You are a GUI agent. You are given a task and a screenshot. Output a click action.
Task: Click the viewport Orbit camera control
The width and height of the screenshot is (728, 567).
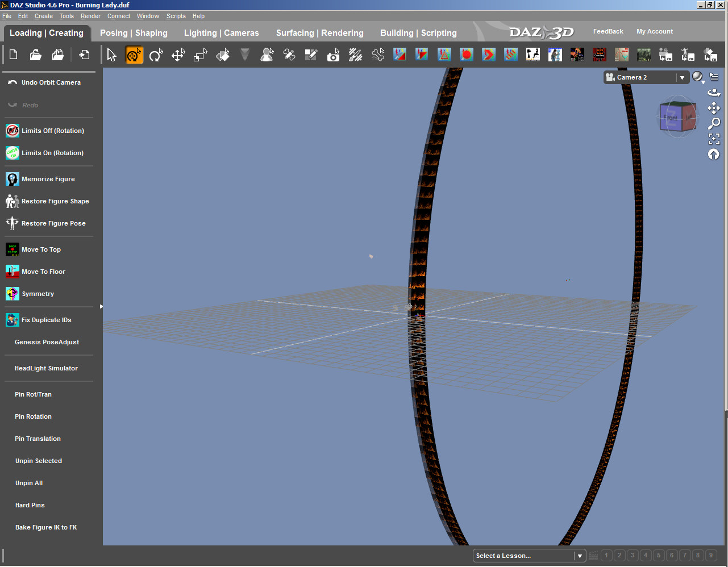(x=714, y=93)
